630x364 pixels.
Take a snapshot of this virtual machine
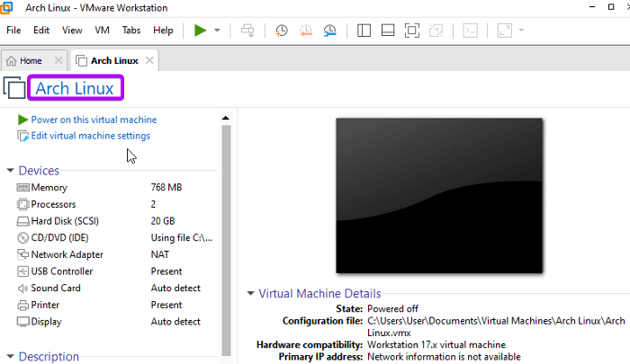tap(281, 30)
